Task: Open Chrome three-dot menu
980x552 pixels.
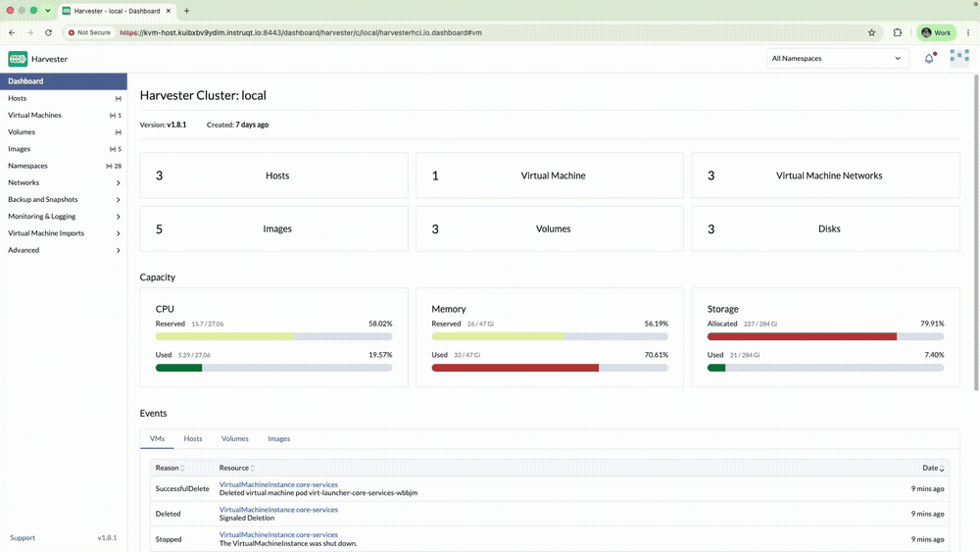Action: [x=968, y=32]
